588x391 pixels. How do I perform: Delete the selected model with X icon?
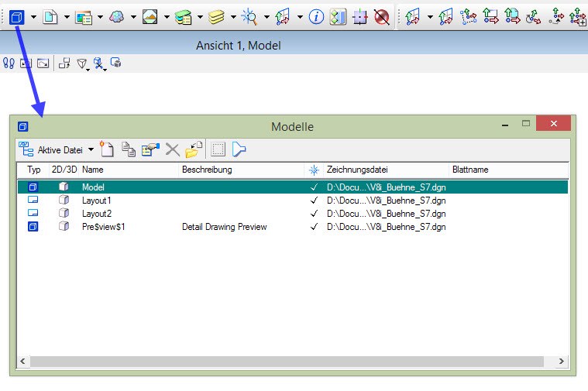pyautogui.click(x=173, y=149)
